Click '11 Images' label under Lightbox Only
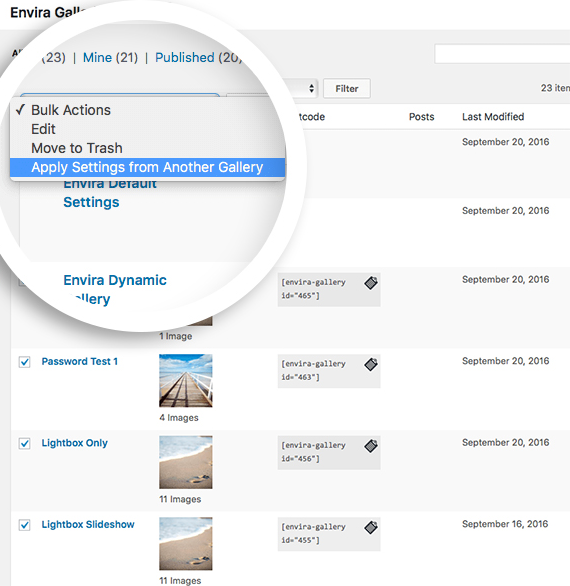570x586 pixels. pyautogui.click(x=180, y=499)
